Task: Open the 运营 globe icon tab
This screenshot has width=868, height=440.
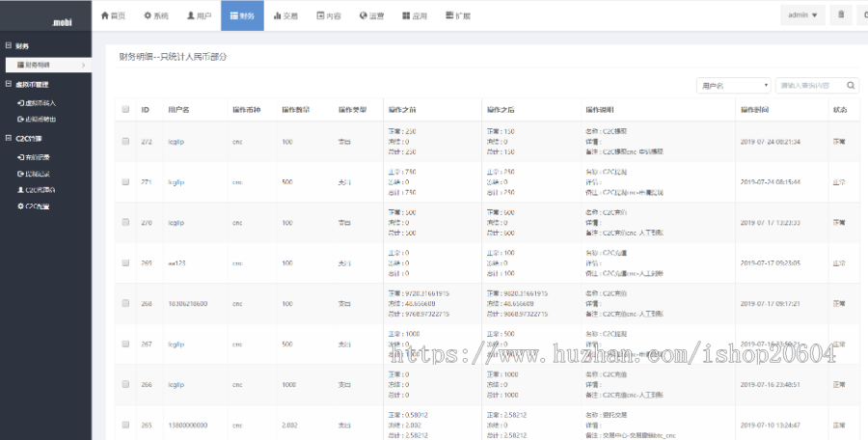Action: pyautogui.click(x=371, y=15)
